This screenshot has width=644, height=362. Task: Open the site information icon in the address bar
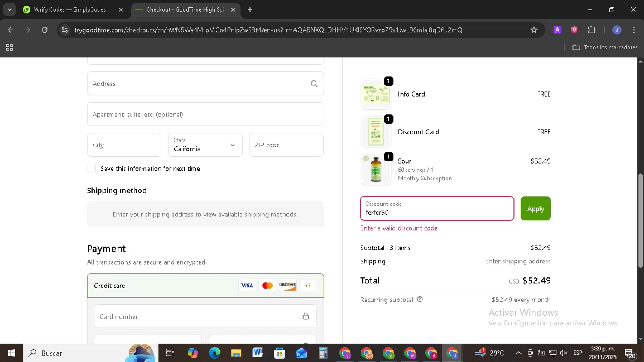[65, 30]
